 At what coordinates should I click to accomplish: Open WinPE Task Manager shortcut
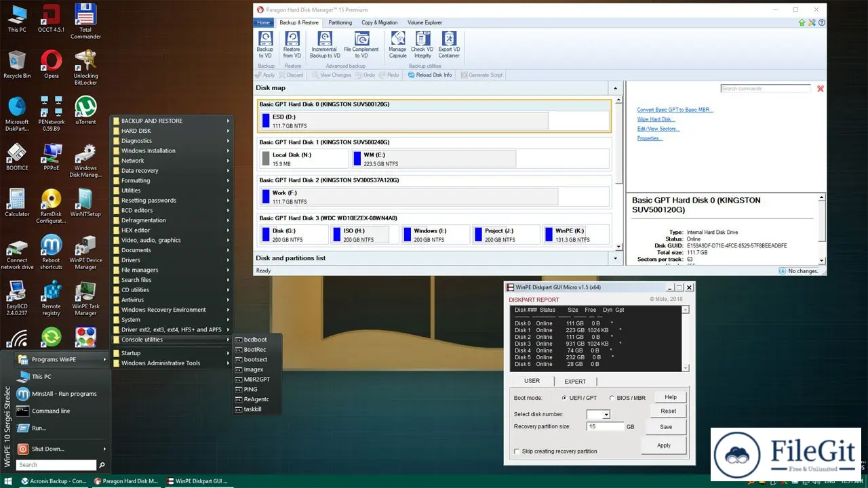[x=85, y=298]
